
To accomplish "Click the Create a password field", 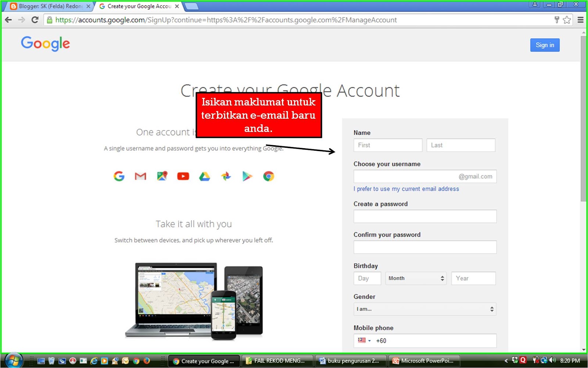I will (x=425, y=216).
